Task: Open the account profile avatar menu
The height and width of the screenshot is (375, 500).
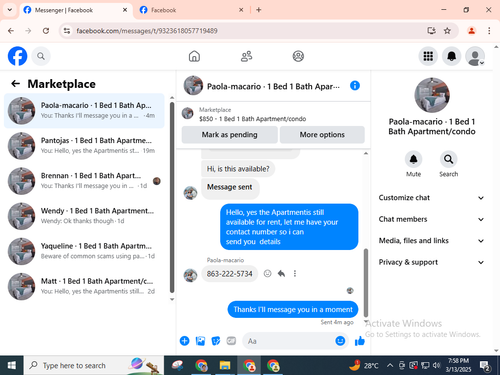Action: pos(475,56)
